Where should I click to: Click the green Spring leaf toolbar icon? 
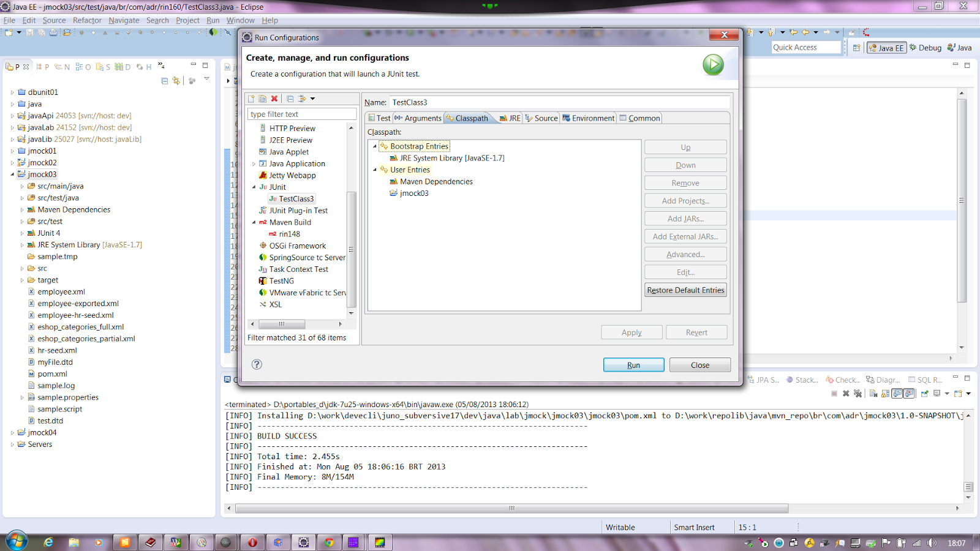[213, 32]
